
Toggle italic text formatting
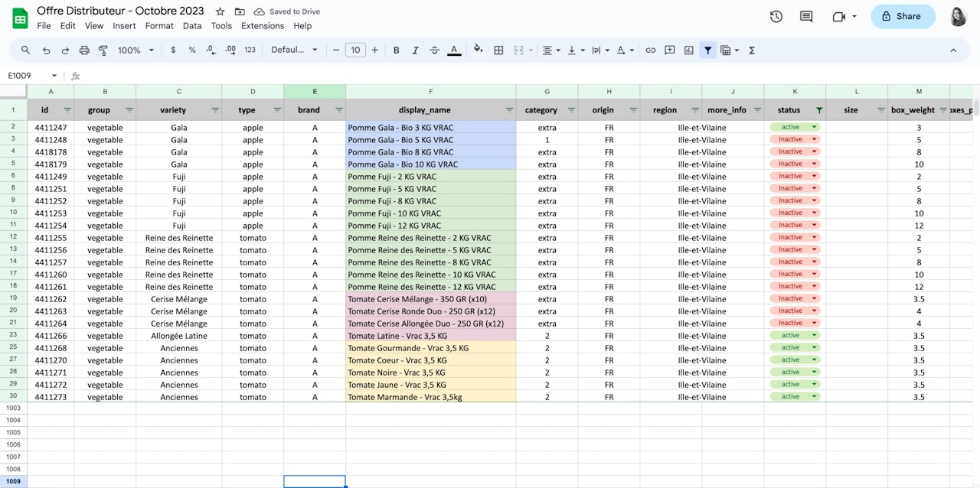[416, 50]
